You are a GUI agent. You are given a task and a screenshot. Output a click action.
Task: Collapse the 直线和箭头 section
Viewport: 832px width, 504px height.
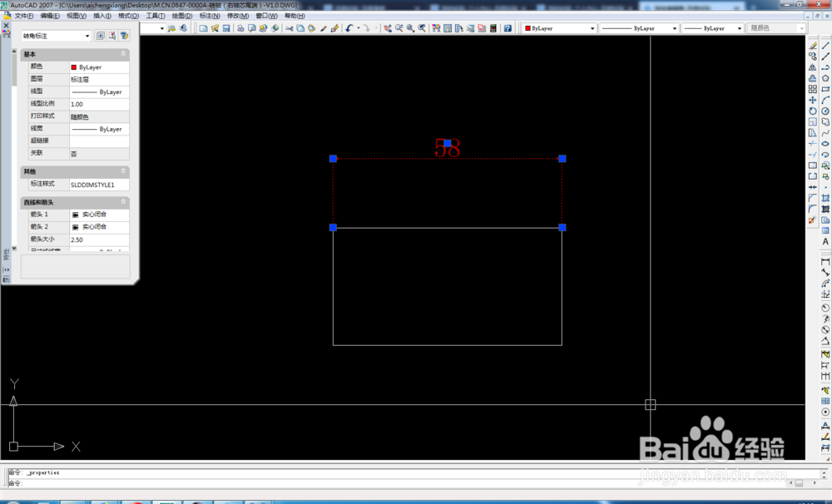[123, 201]
